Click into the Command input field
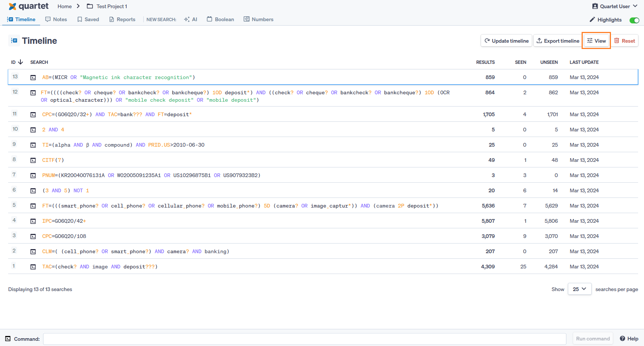 pyautogui.click(x=305, y=339)
